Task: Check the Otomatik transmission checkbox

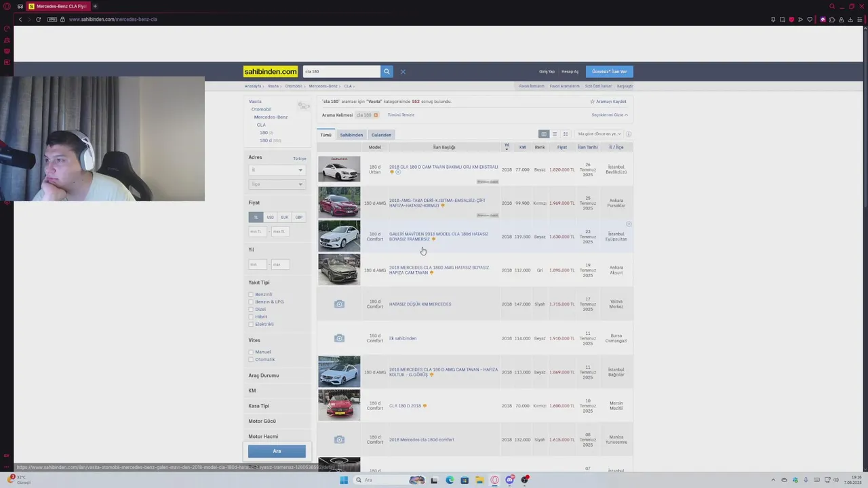Action: coord(251,360)
